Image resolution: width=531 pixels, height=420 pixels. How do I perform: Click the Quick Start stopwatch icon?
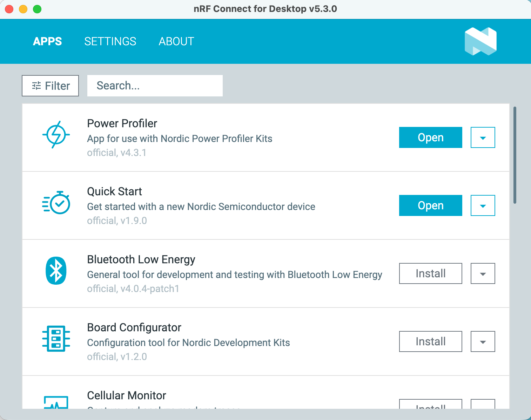56,203
